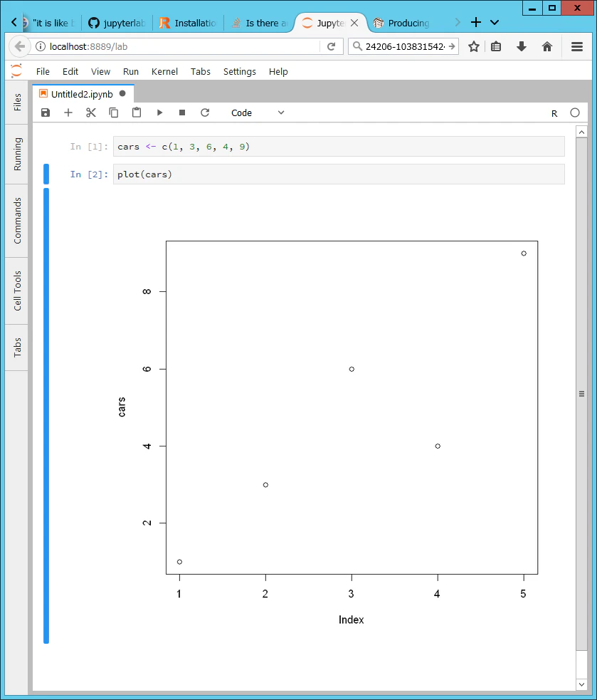Save the notebook with the floppy disk icon
This screenshot has width=597, height=700.
point(46,113)
